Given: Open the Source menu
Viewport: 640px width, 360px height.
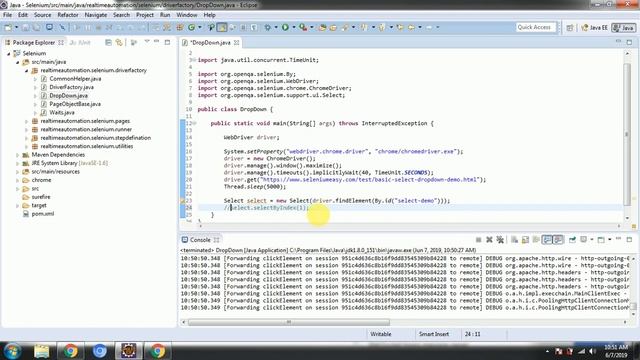Looking at the screenshot, I should (42, 15).
